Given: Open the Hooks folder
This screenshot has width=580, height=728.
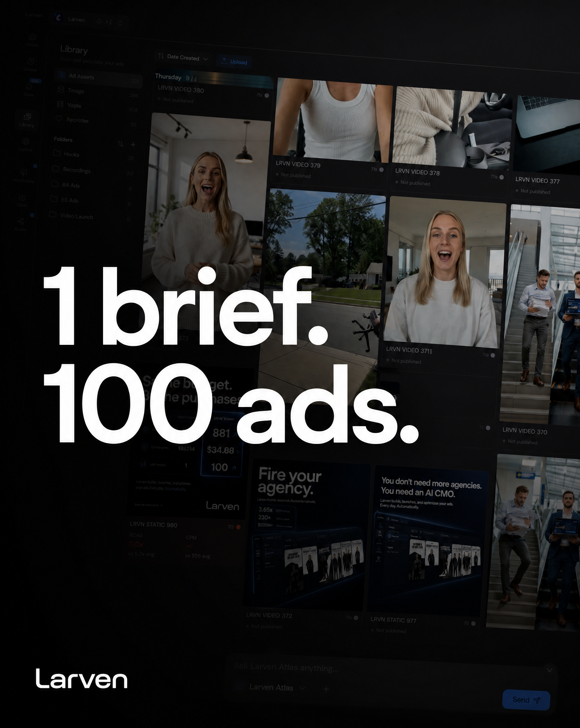Looking at the screenshot, I should [93, 155].
